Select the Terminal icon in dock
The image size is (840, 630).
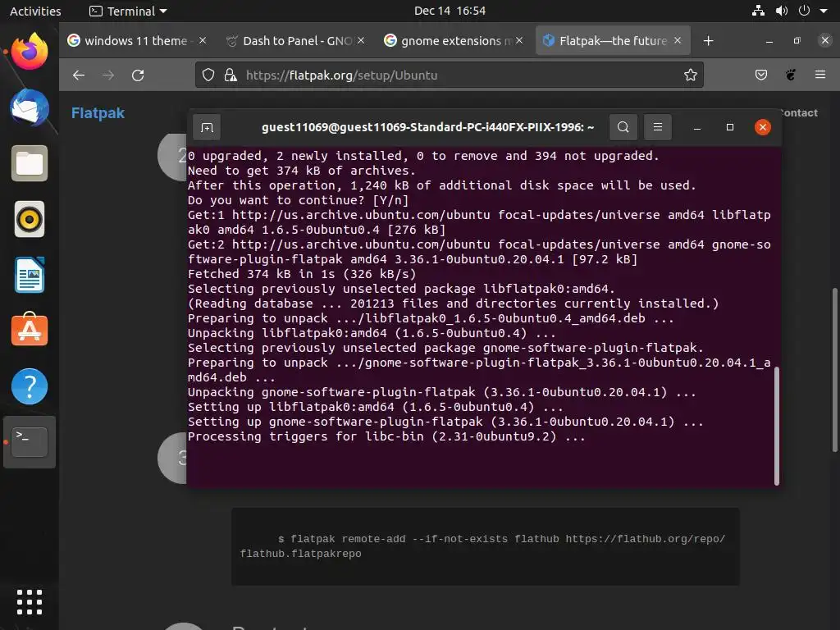click(x=30, y=442)
